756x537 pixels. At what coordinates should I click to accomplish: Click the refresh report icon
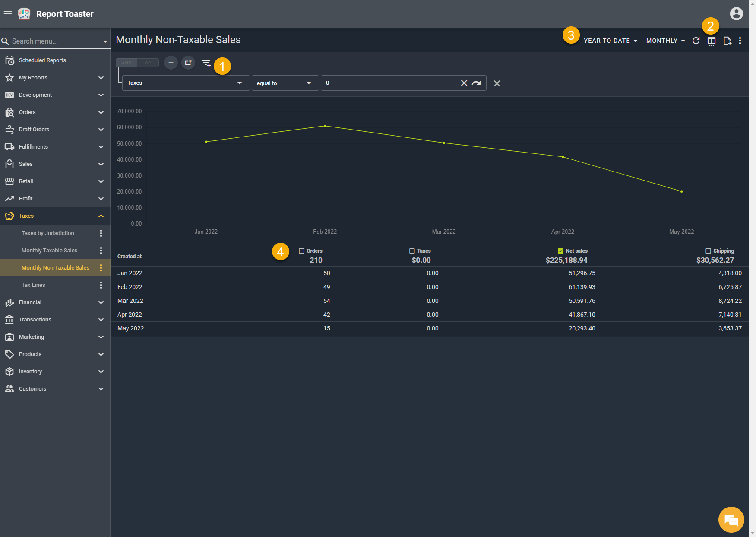click(x=696, y=41)
